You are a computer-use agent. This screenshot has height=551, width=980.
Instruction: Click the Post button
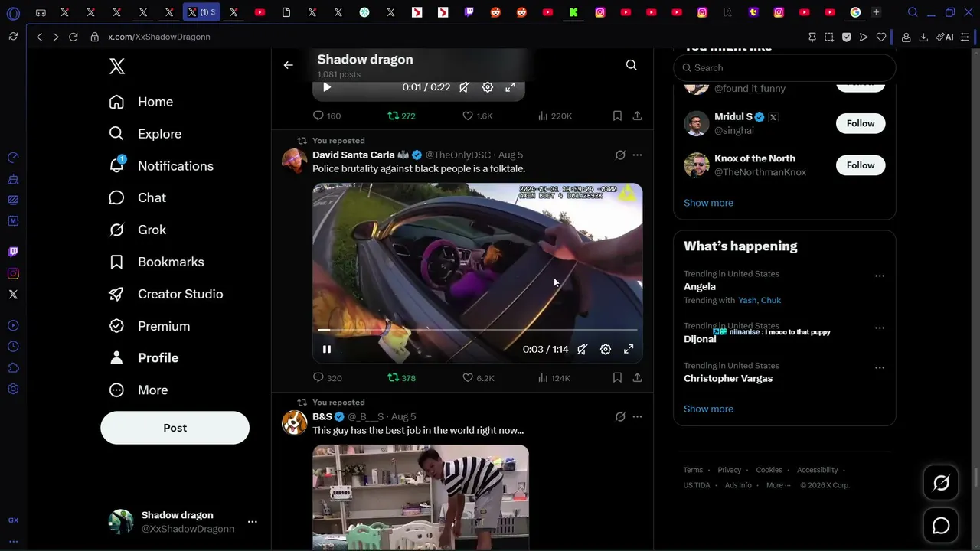click(175, 428)
